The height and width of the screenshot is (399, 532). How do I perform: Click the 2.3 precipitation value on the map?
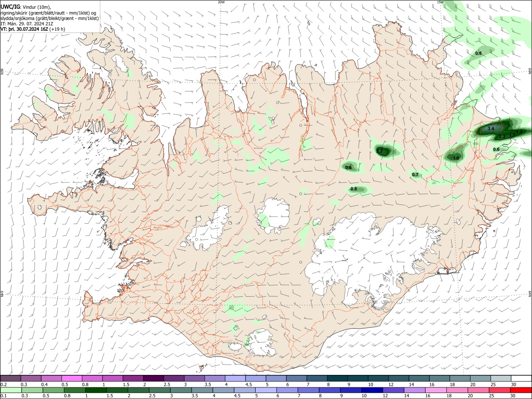coord(502,137)
